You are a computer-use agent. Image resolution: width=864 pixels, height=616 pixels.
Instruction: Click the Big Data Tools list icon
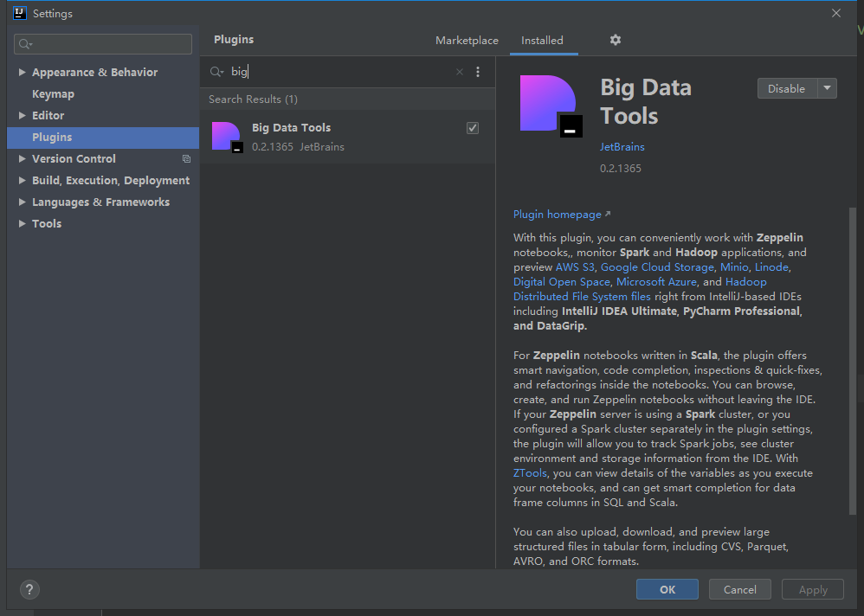227,137
